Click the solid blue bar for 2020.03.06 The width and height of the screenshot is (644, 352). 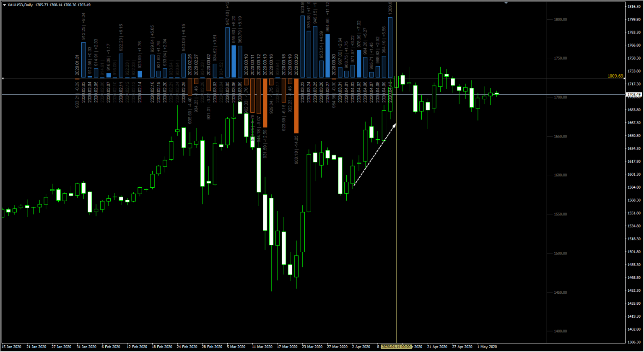[234, 61]
